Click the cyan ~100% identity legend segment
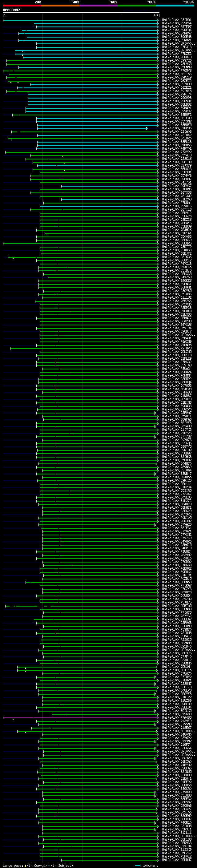The image size is (197, 868). point(175,6)
